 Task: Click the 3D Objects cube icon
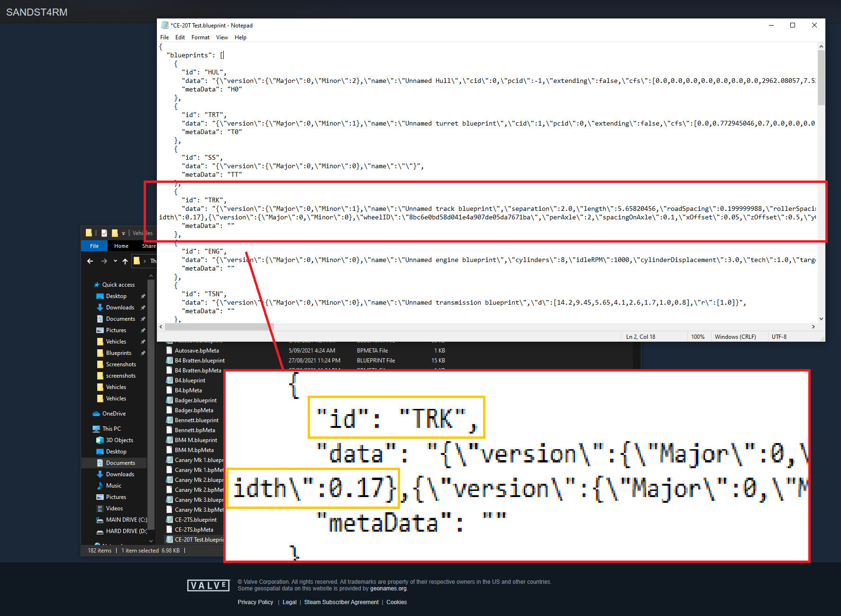point(100,440)
